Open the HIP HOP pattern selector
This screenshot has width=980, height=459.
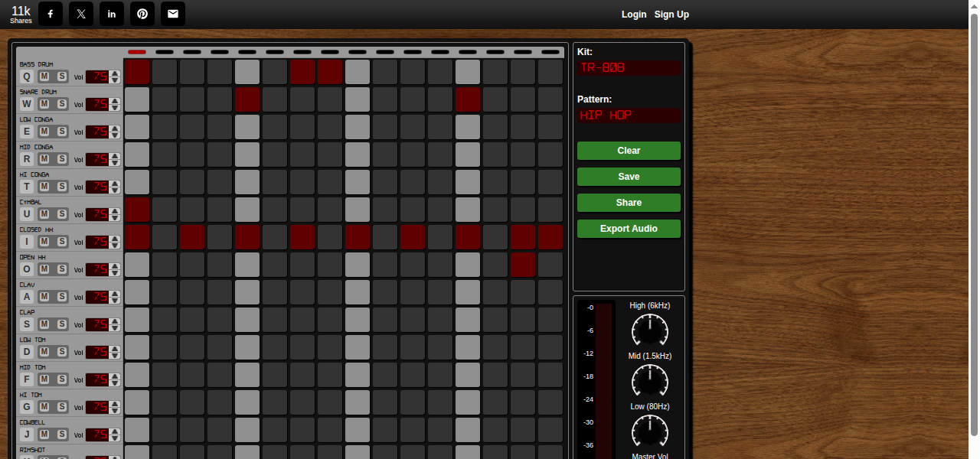pyautogui.click(x=628, y=116)
